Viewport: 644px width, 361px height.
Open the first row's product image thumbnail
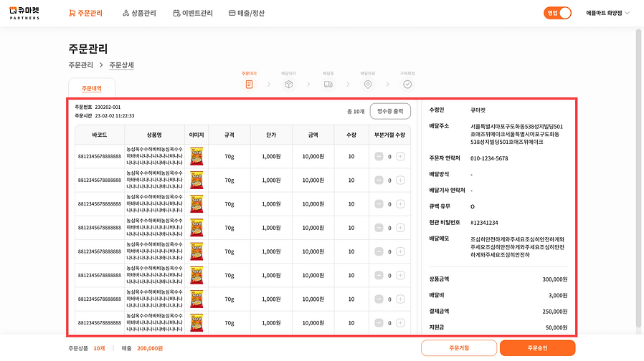click(x=196, y=156)
